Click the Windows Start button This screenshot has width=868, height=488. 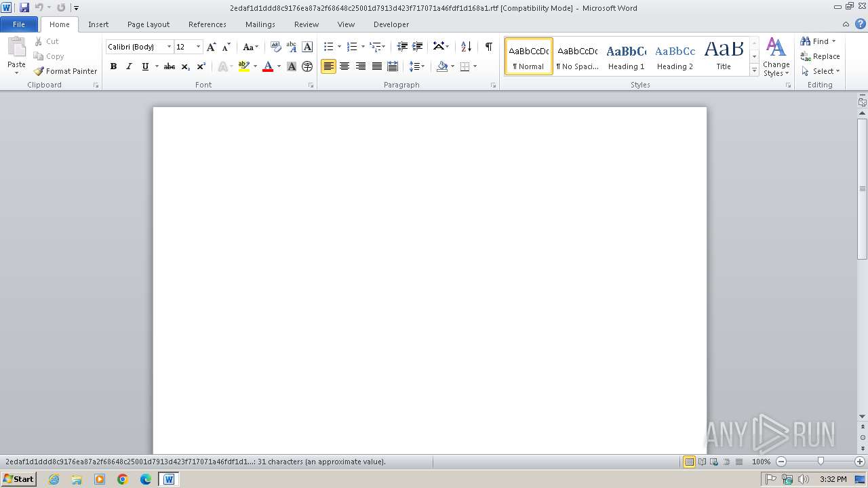(18, 479)
